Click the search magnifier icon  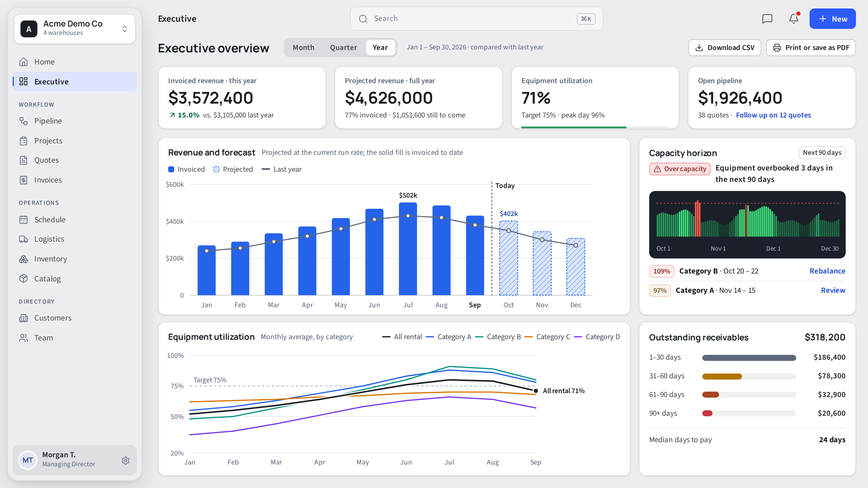[x=363, y=19]
